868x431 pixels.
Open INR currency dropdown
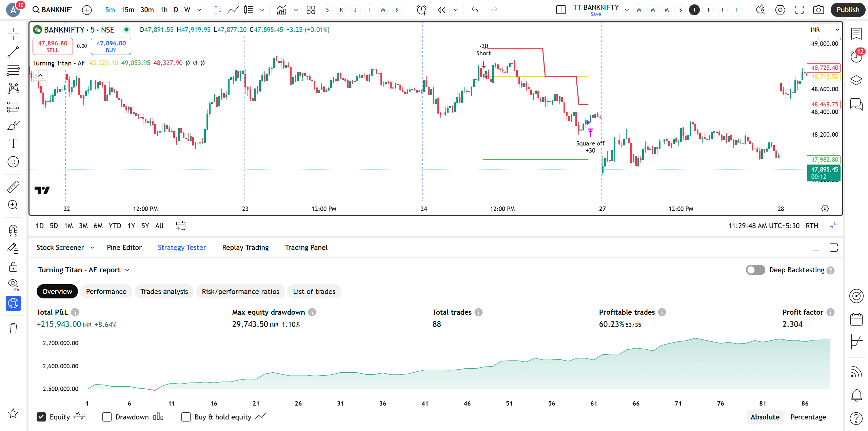(824, 30)
